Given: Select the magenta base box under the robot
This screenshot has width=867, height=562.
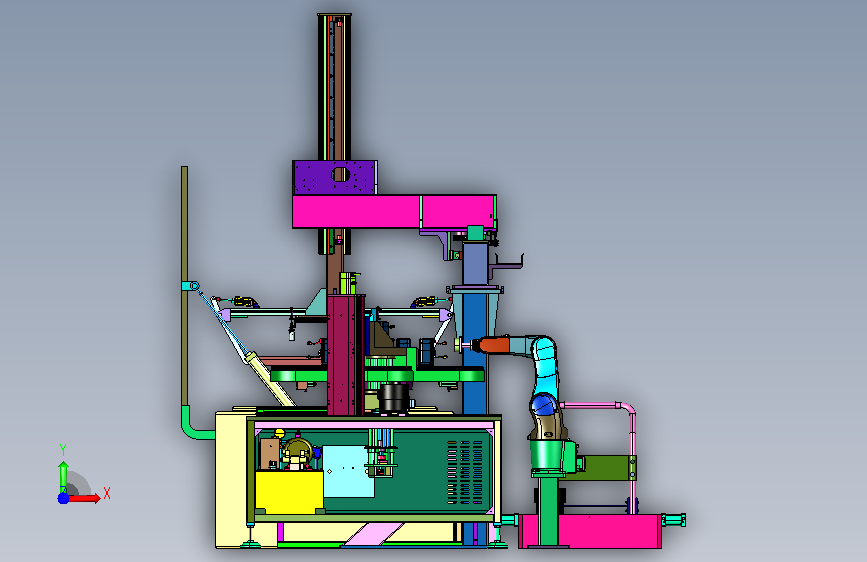Looking at the screenshot, I should pyautogui.click(x=590, y=531).
